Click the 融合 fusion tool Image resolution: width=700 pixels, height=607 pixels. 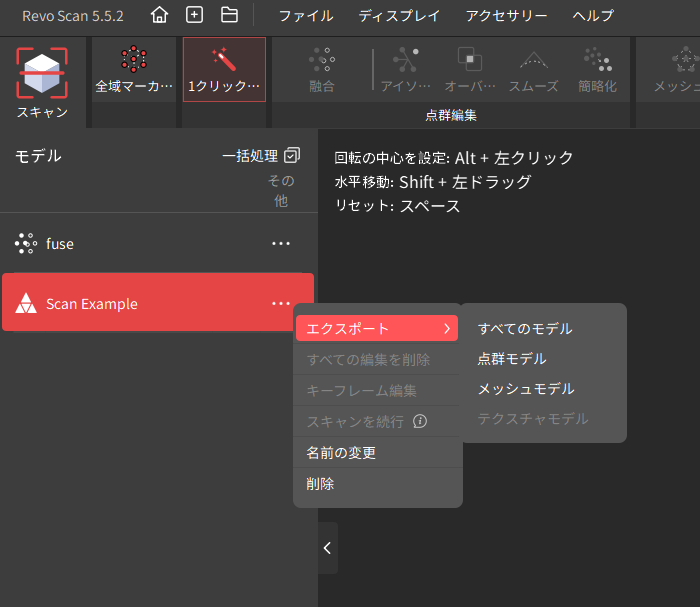[322, 70]
